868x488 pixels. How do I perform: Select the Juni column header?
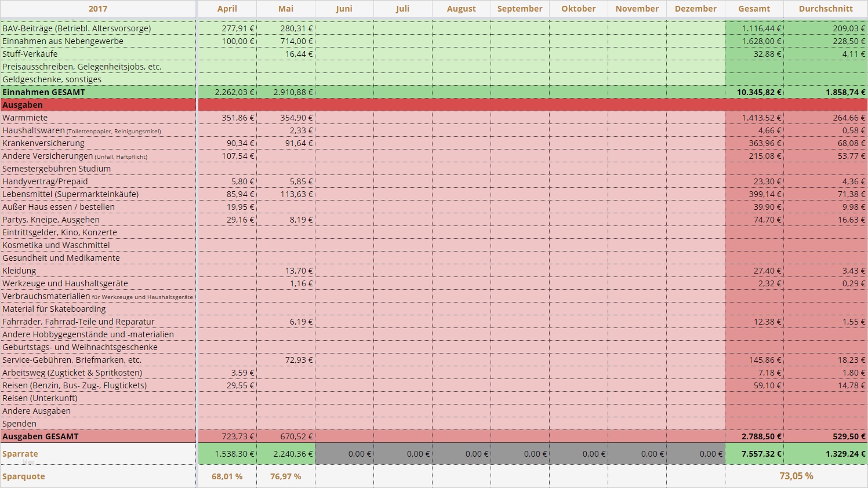(344, 9)
